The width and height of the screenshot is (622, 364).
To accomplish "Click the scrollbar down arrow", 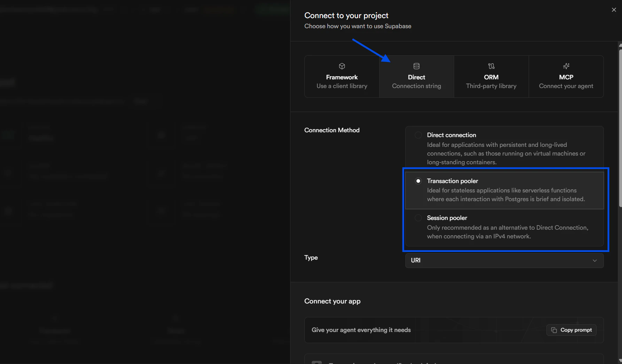I will click(620, 361).
